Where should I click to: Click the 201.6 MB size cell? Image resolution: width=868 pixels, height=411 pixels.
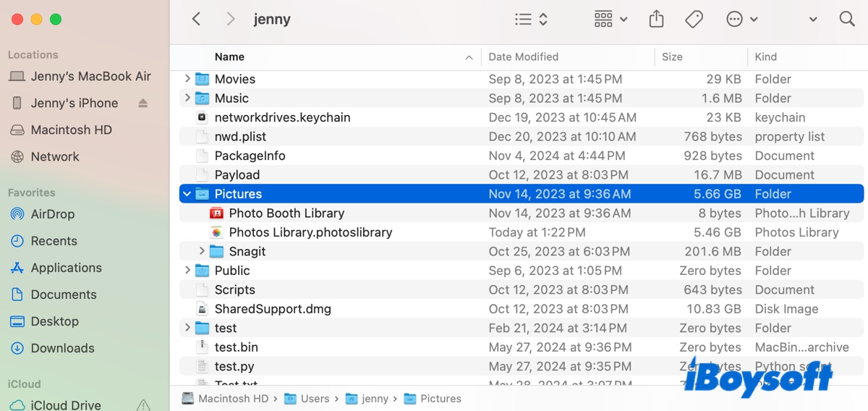click(713, 251)
